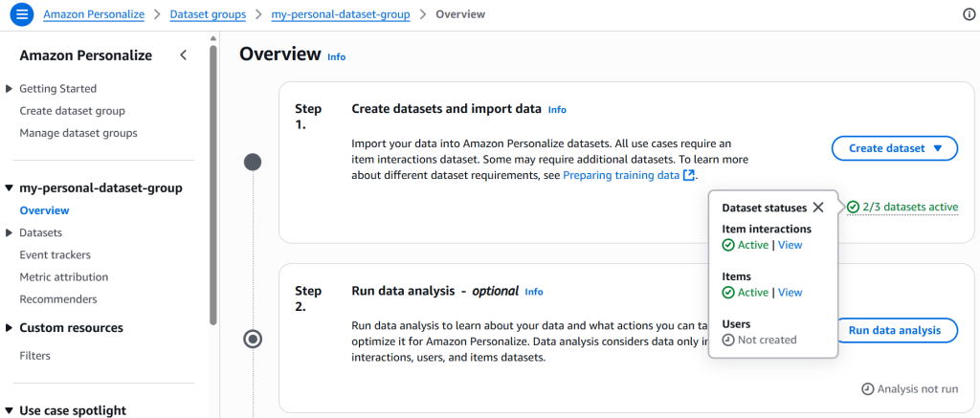
Task: Open Event trackers in sidebar
Action: point(55,255)
